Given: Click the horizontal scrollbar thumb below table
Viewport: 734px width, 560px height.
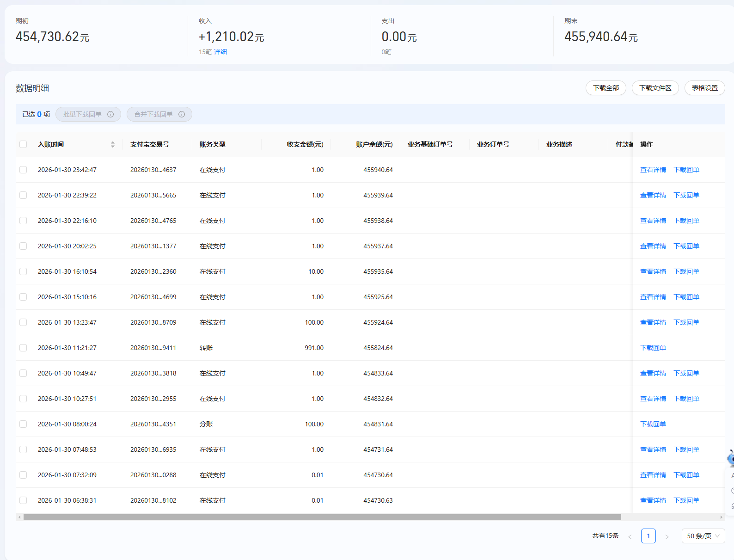Looking at the screenshot, I should [322, 517].
